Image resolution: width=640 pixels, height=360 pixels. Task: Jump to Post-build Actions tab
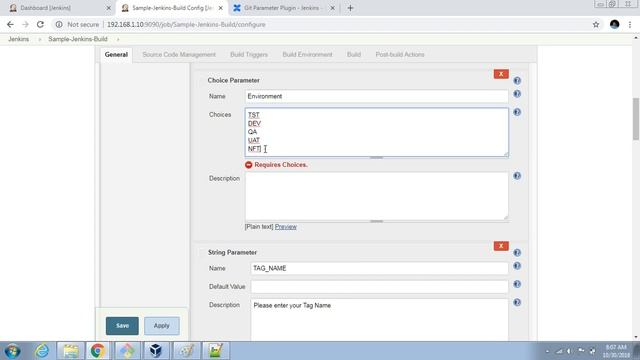point(400,54)
